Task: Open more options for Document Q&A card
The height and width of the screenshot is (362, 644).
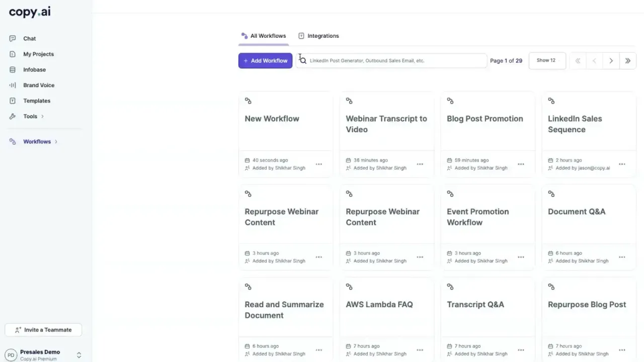Action: (622, 257)
